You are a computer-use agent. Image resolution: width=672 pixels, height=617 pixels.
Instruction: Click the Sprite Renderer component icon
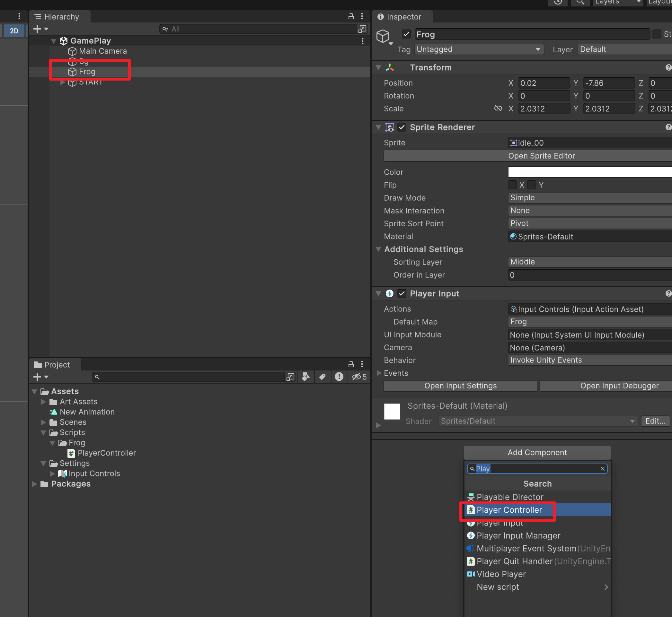click(x=390, y=127)
